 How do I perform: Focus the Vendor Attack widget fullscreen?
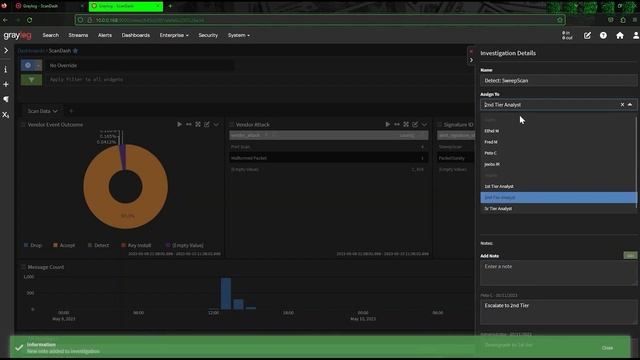pos(406,124)
